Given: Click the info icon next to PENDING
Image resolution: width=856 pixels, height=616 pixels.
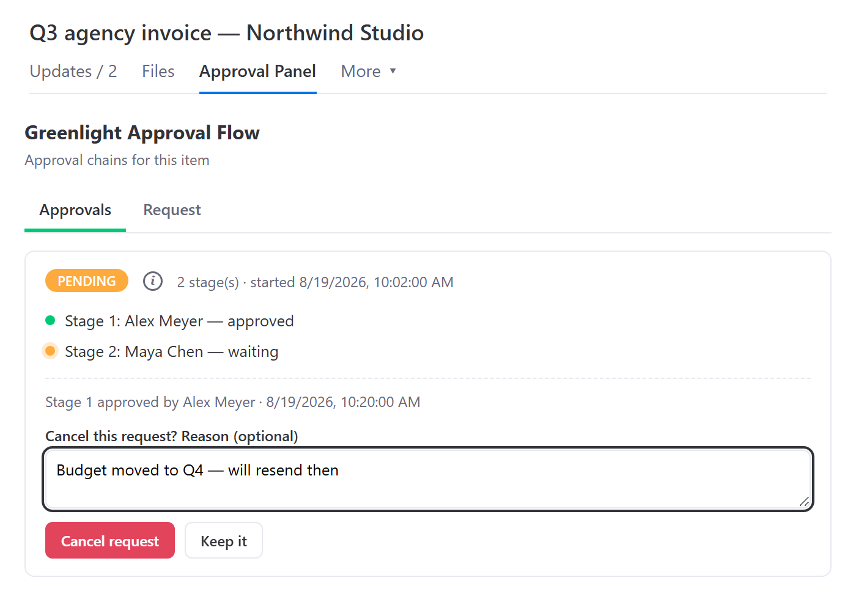Looking at the screenshot, I should 153,281.
